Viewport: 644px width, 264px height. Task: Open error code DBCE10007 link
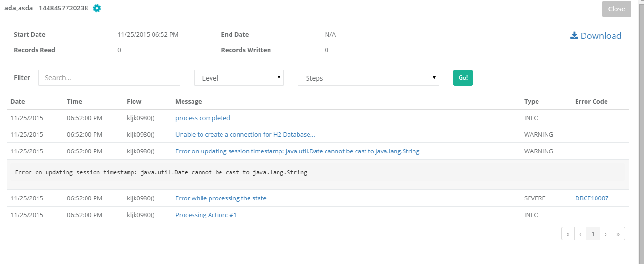(x=591, y=198)
